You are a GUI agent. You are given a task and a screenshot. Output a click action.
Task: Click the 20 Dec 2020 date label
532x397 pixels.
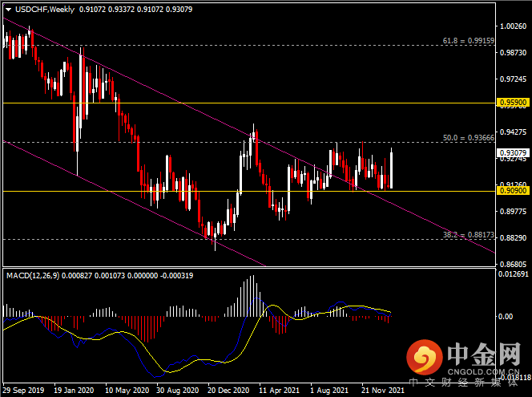[228, 391]
